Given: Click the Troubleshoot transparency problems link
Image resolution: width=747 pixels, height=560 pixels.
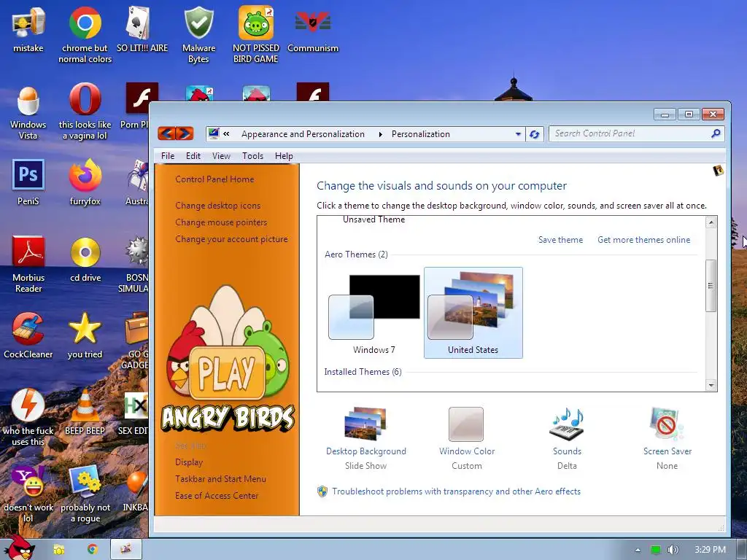Looking at the screenshot, I should coord(457,491).
